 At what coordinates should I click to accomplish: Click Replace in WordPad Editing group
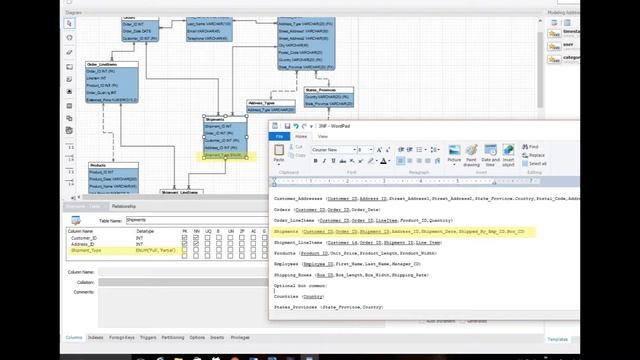[533, 155]
